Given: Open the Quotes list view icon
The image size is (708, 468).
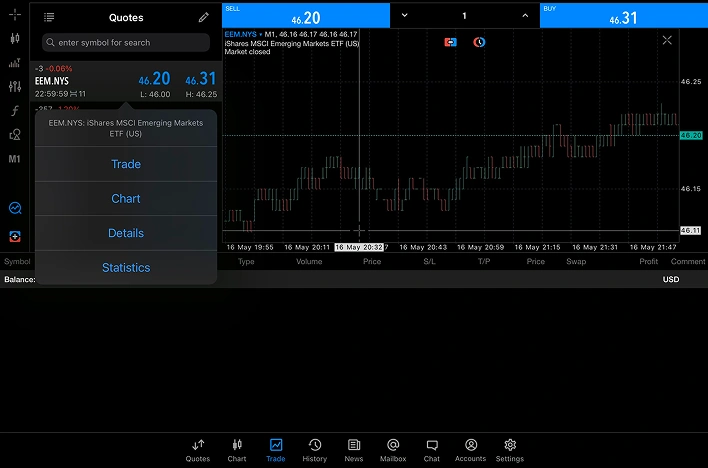Looking at the screenshot, I should click(x=49, y=17).
